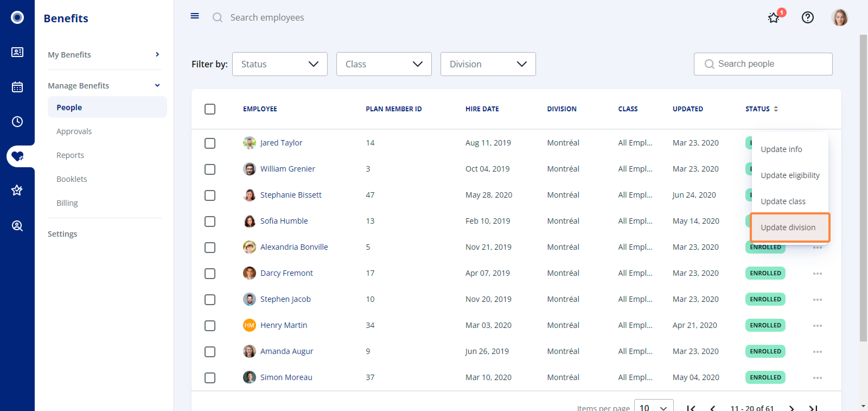Open the Division filter dropdown
Image resolution: width=868 pixels, height=411 pixels.
pos(488,64)
